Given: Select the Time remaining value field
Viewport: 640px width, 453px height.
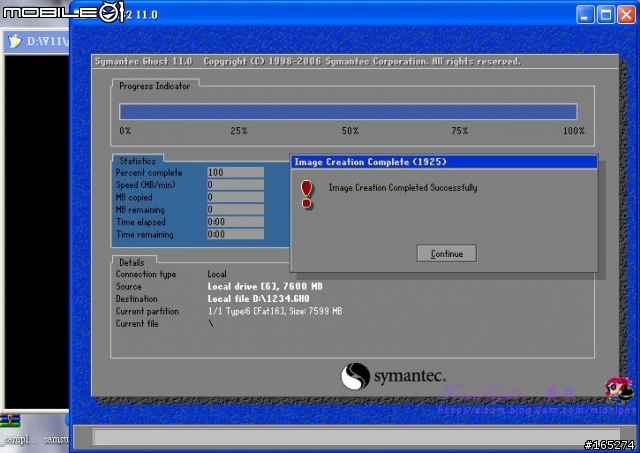Looking at the screenshot, I should (x=235, y=234).
